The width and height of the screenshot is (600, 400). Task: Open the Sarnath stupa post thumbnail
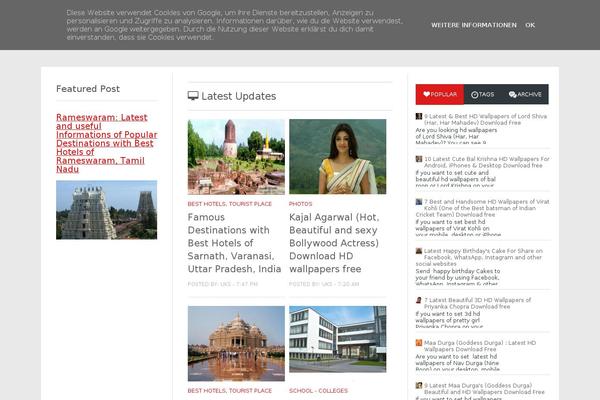(x=236, y=157)
